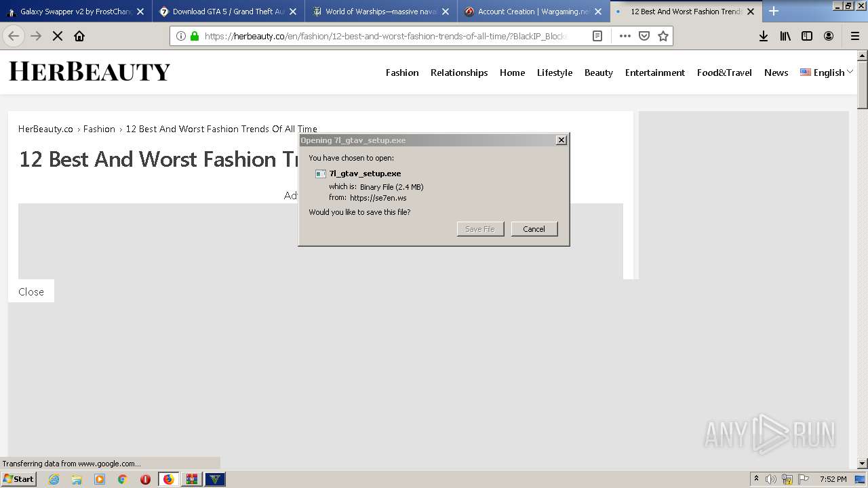The image size is (868, 488).
Task: Open File Explorer taskbar icon
Action: (x=77, y=479)
